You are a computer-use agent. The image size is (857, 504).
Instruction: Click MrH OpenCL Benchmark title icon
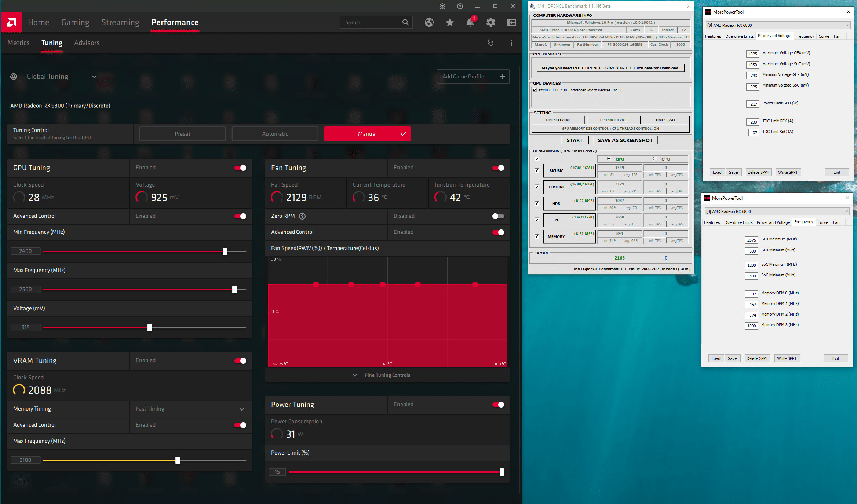tap(533, 6)
